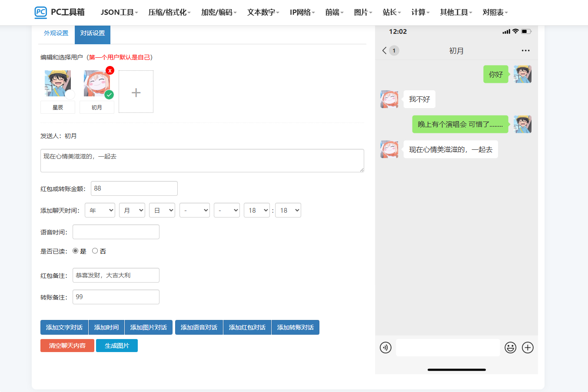Open the 加密/编码 menu

tap(219, 12)
